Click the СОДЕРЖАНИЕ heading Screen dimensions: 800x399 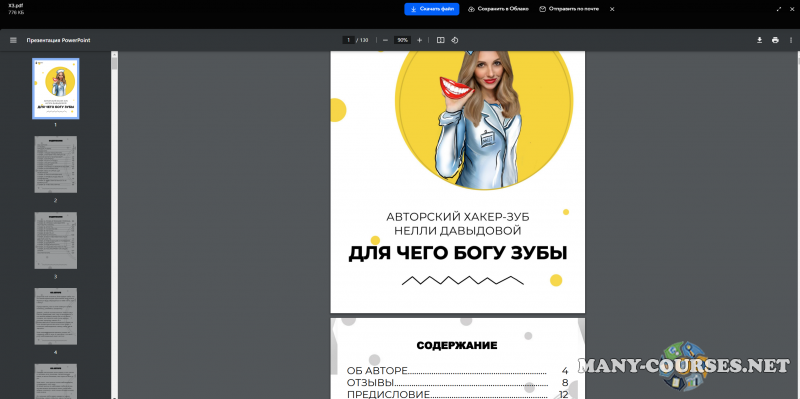[x=457, y=346]
